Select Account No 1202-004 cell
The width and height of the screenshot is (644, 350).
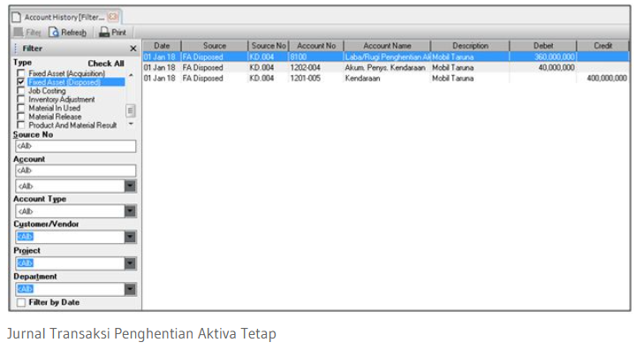pyautogui.click(x=316, y=67)
